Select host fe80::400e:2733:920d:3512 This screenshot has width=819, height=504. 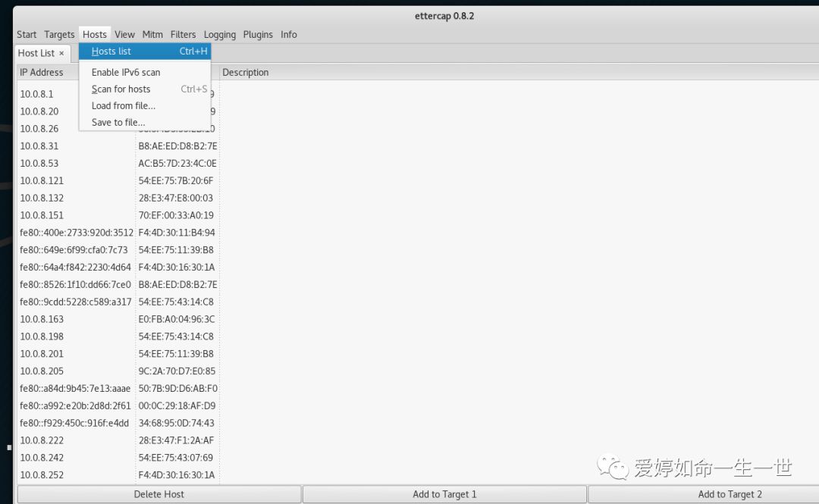[77, 233]
